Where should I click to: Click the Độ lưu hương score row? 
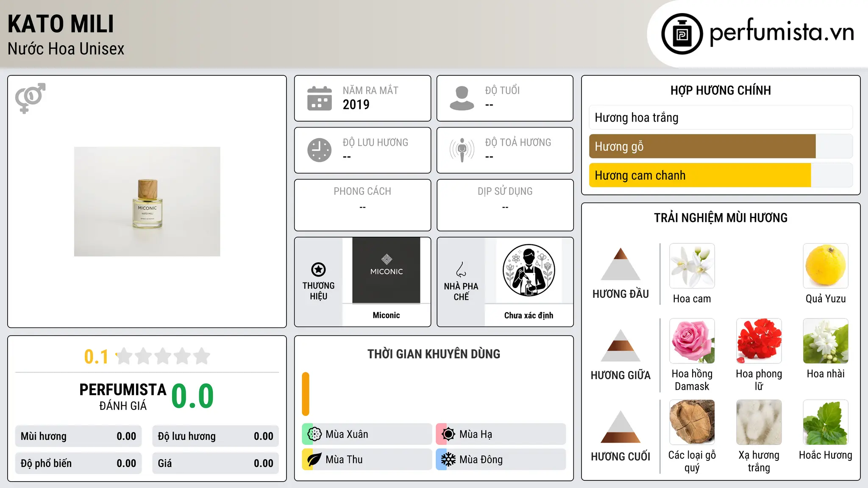(x=215, y=436)
